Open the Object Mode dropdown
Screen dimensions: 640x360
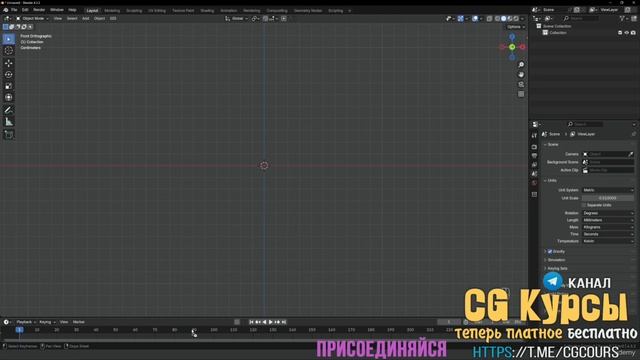point(32,18)
